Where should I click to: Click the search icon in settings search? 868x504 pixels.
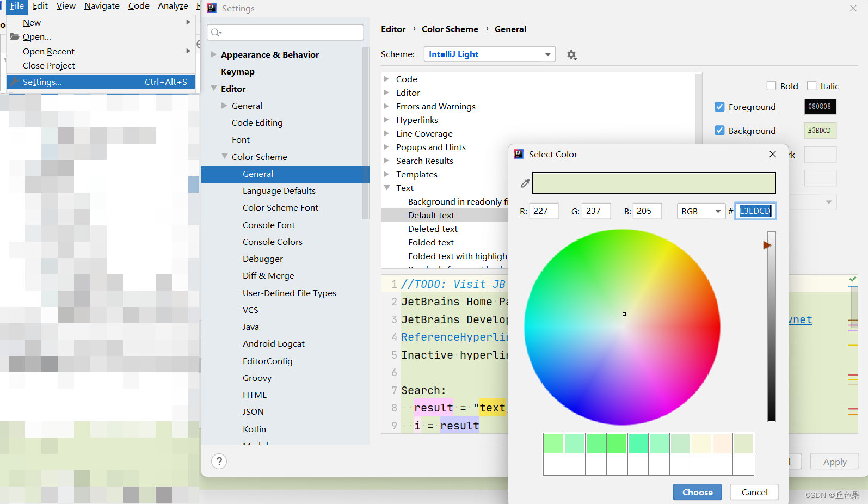216,33
